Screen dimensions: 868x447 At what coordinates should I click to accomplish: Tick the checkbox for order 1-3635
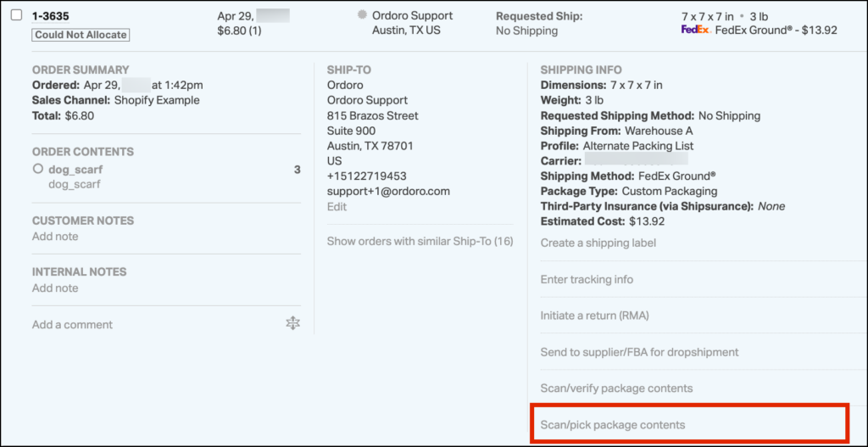(17, 15)
